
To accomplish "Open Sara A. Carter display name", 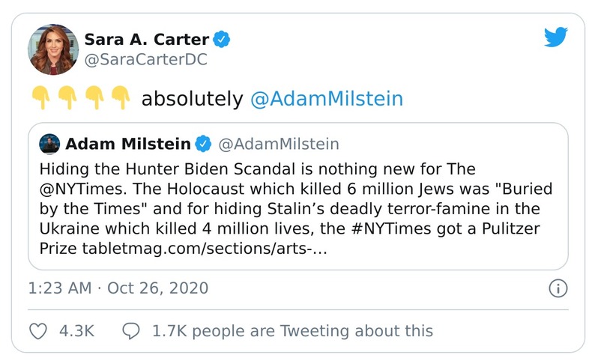I will [x=148, y=39].
